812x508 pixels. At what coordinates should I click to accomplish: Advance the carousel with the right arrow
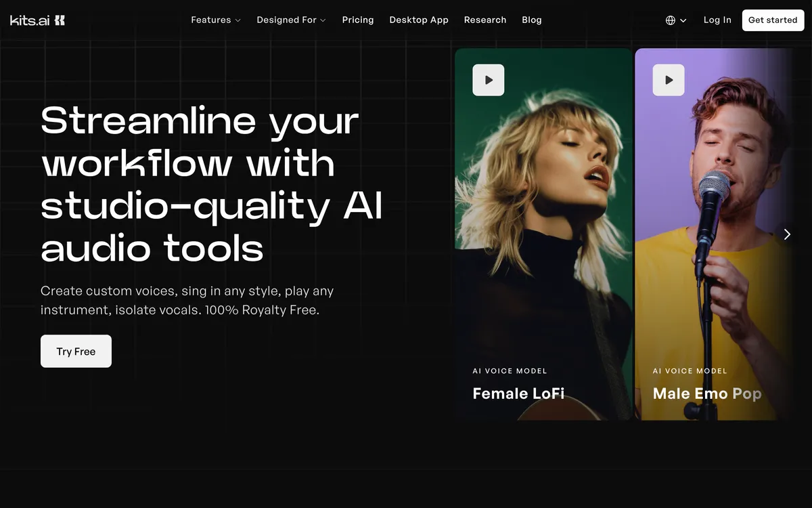coord(787,234)
